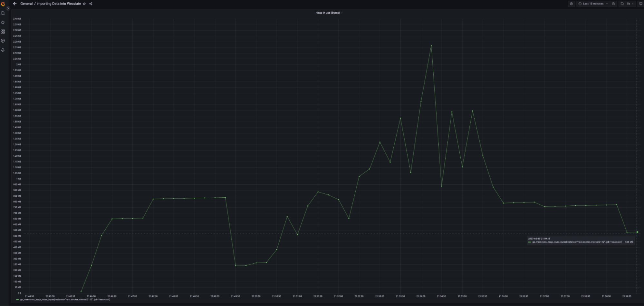Image resolution: width=644 pixels, height=306 pixels.
Task: Mark dashboard as favorite with star toggle
Action: pos(84,4)
